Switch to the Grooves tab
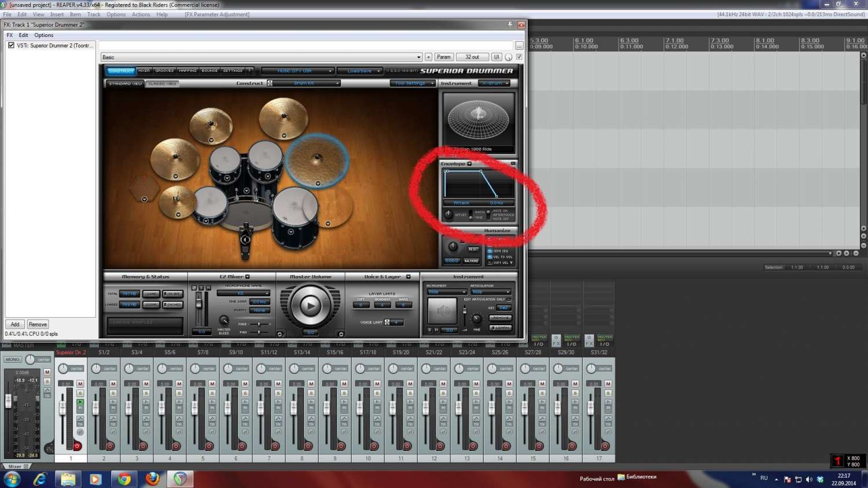 (x=164, y=71)
